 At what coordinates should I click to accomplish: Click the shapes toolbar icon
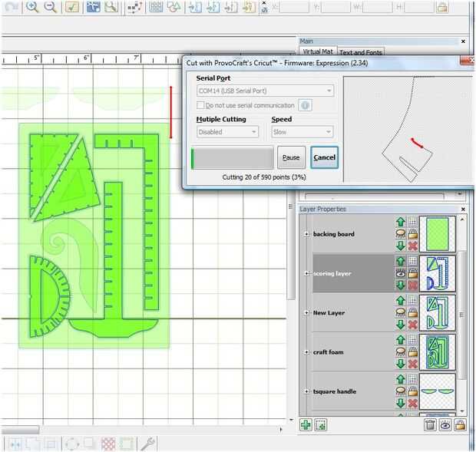click(174, 7)
